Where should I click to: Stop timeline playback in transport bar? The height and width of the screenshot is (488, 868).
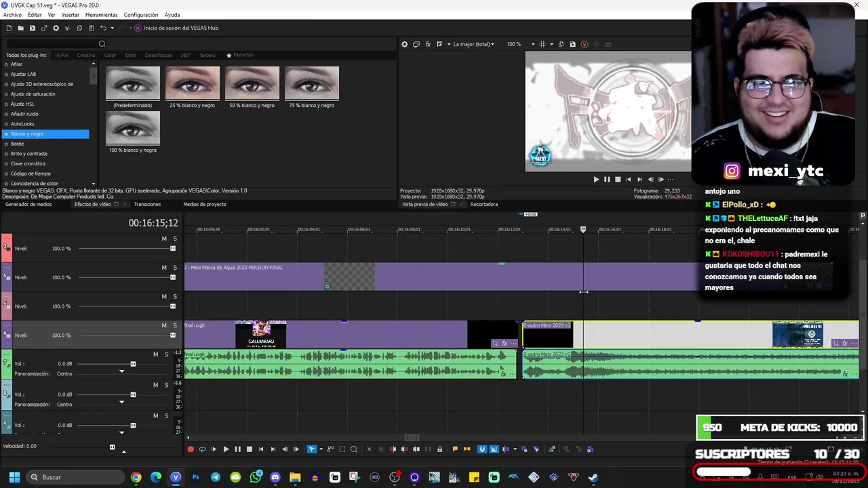[x=249, y=449]
